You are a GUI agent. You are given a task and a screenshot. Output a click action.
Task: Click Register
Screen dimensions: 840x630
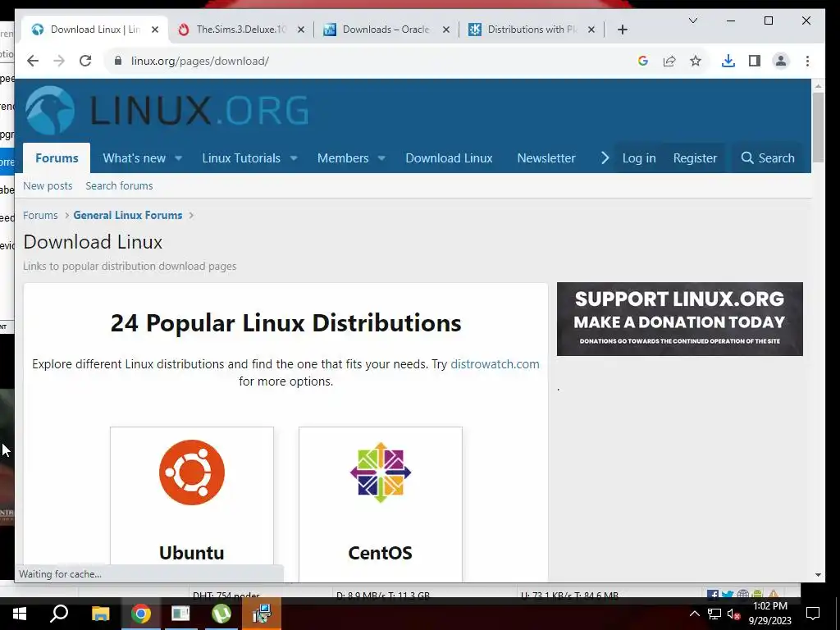tap(695, 158)
